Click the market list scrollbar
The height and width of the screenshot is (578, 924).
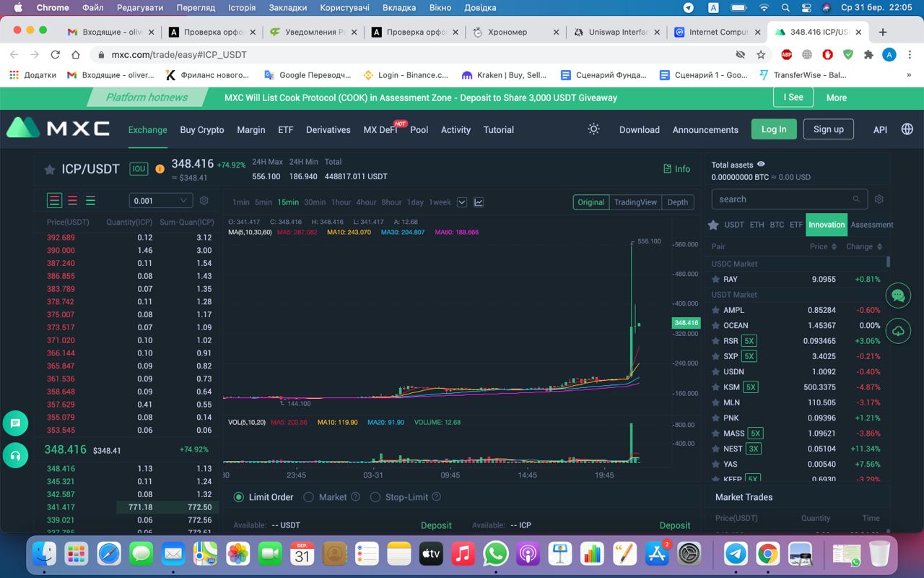888,262
